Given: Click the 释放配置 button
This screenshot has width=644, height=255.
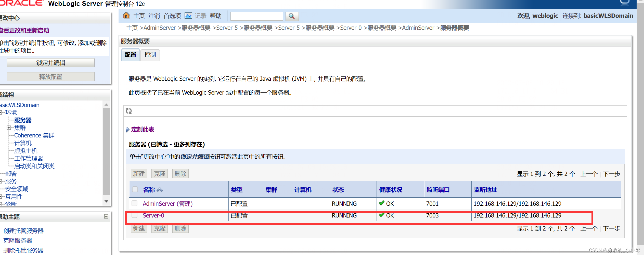Looking at the screenshot, I should coord(50,77).
